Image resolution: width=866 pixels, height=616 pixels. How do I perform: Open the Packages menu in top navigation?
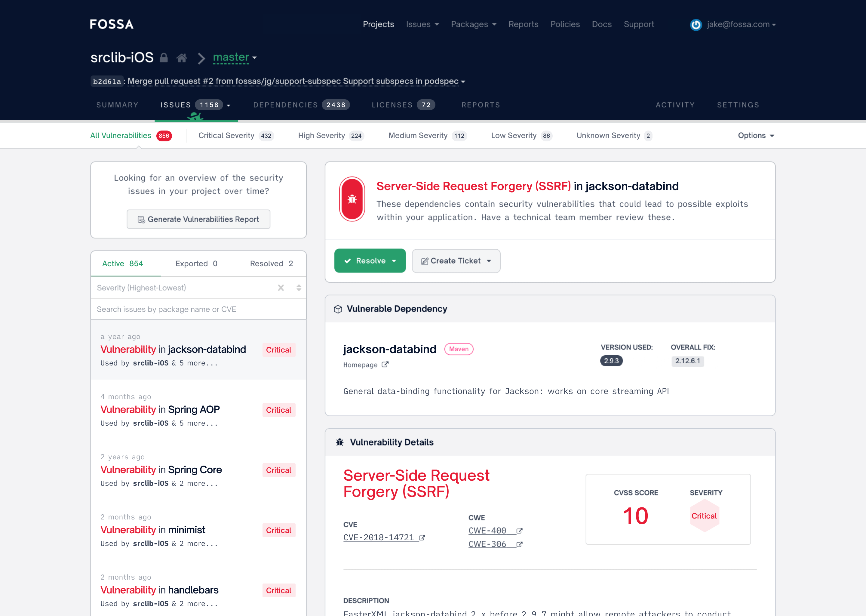[474, 24]
